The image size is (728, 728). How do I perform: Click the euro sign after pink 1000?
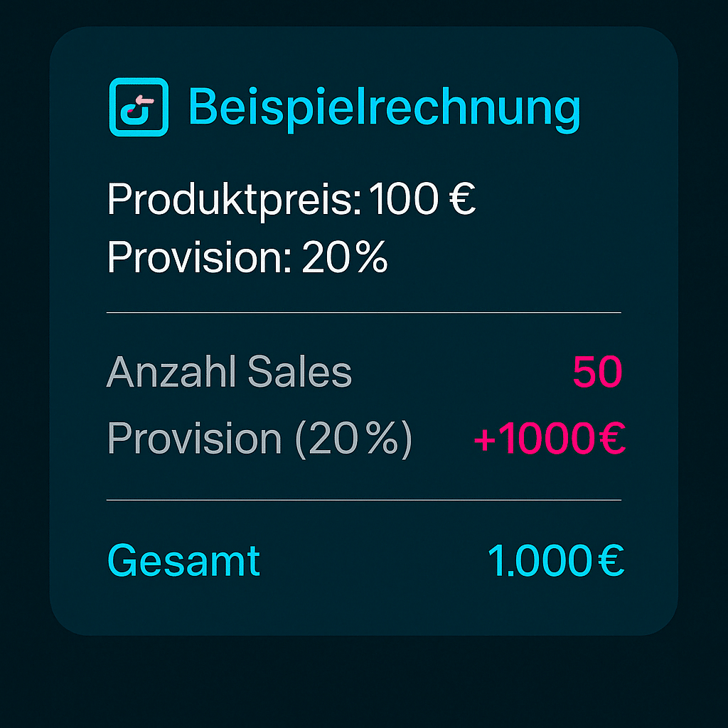click(611, 440)
